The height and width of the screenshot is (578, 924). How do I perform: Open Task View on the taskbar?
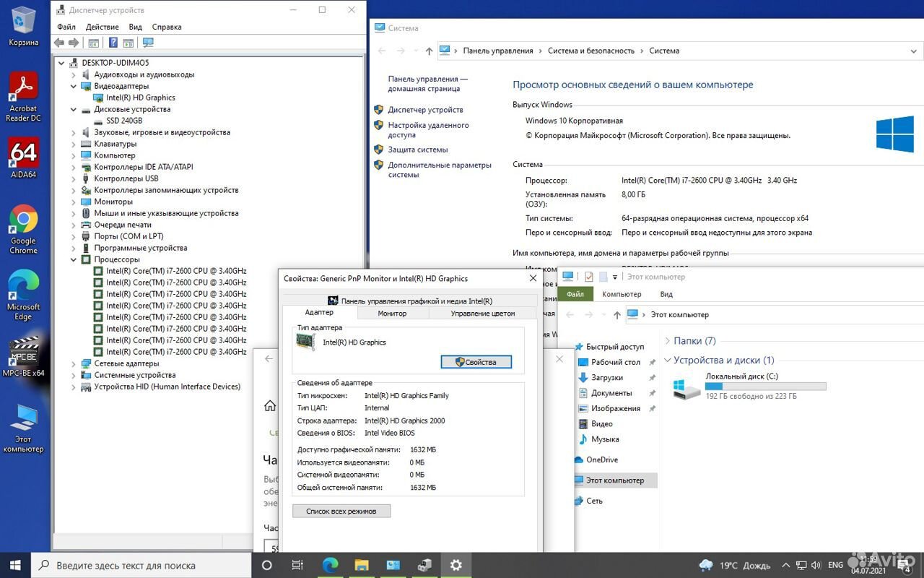coord(297,565)
